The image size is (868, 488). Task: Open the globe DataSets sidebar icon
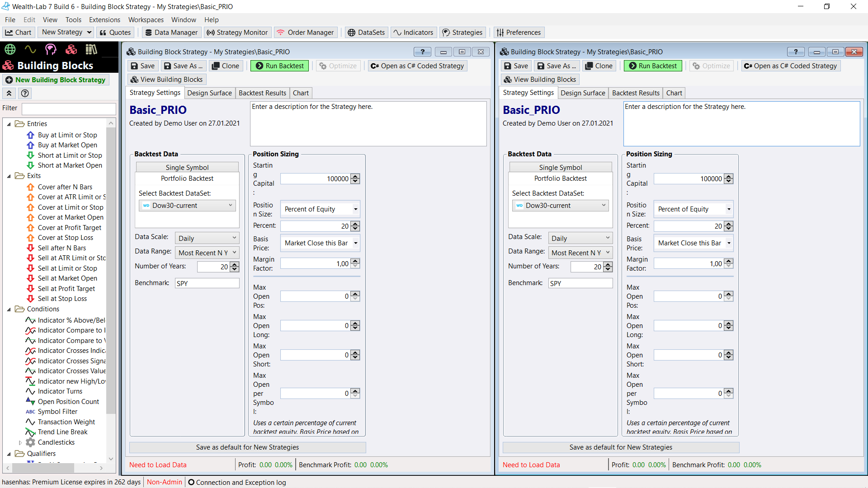(x=10, y=49)
